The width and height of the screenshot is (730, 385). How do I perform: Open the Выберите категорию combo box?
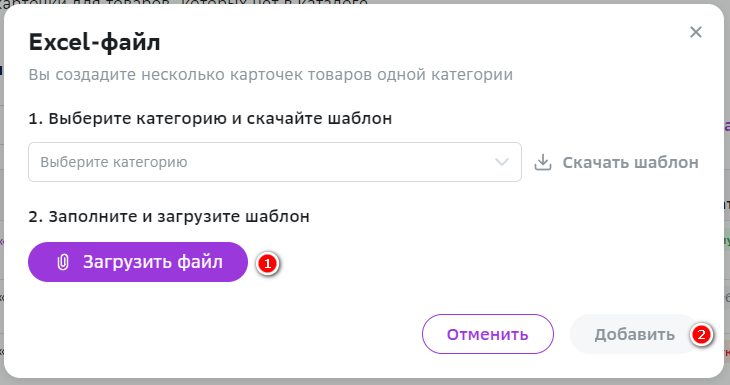(x=275, y=162)
